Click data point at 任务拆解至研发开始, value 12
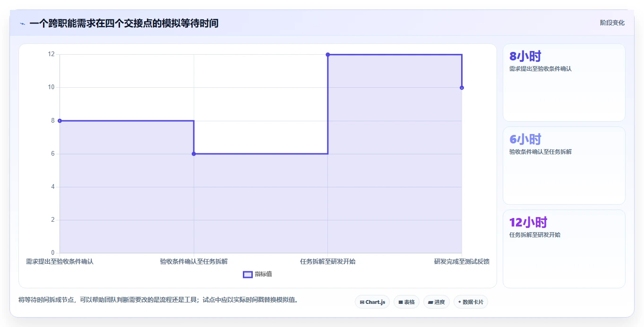644x327 pixels. pos(327,55)
